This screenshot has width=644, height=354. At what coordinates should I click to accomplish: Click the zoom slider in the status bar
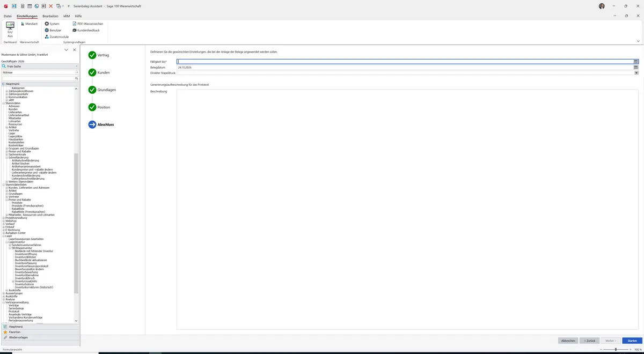tap(615, 349)
